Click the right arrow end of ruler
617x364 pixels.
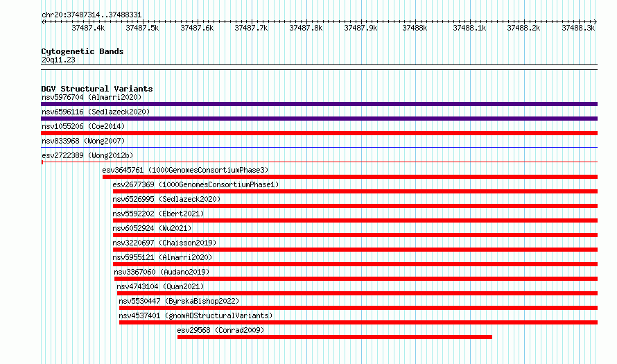[x=596, y=22]
